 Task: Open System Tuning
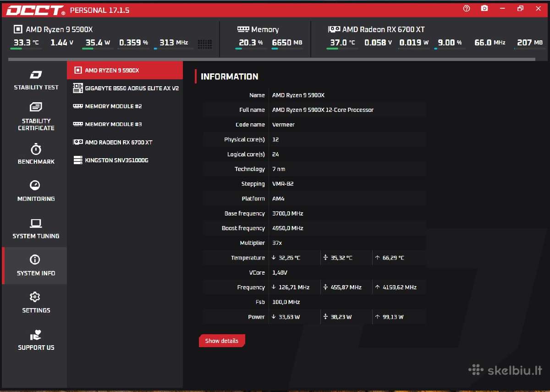click(x=36, y=229)
